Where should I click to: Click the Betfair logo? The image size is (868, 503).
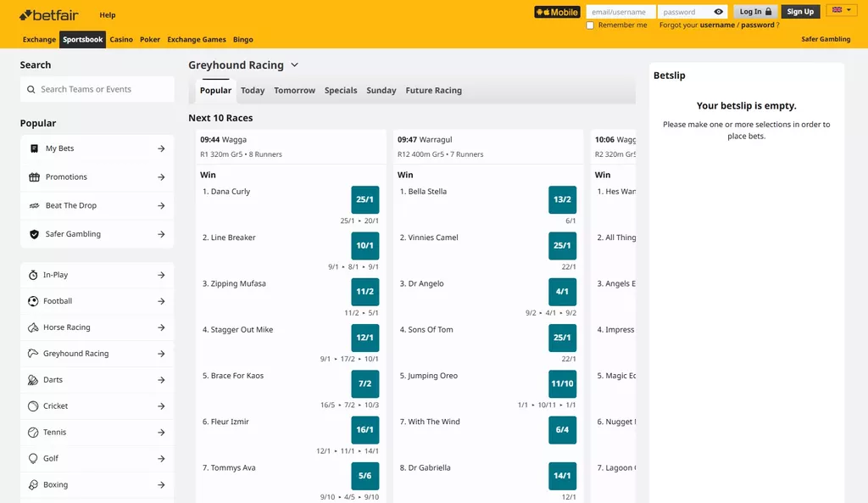tap(48, 15)
